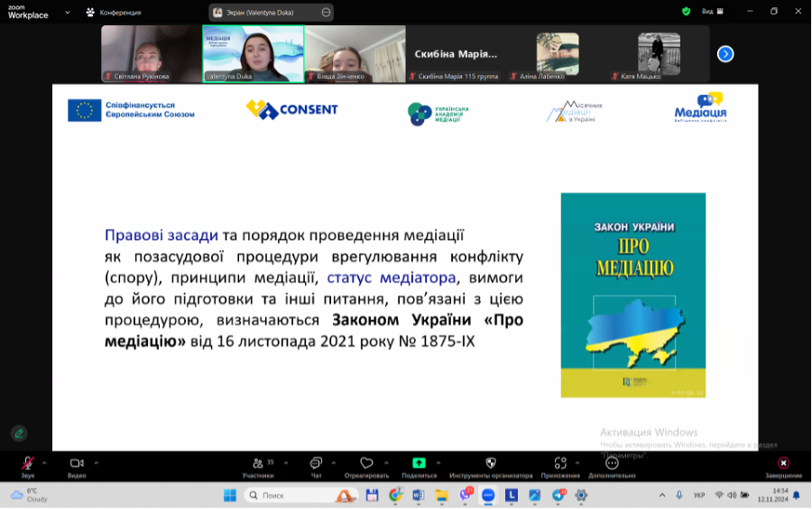Expand audio options arrow next to Звук

tap(44, 462)
